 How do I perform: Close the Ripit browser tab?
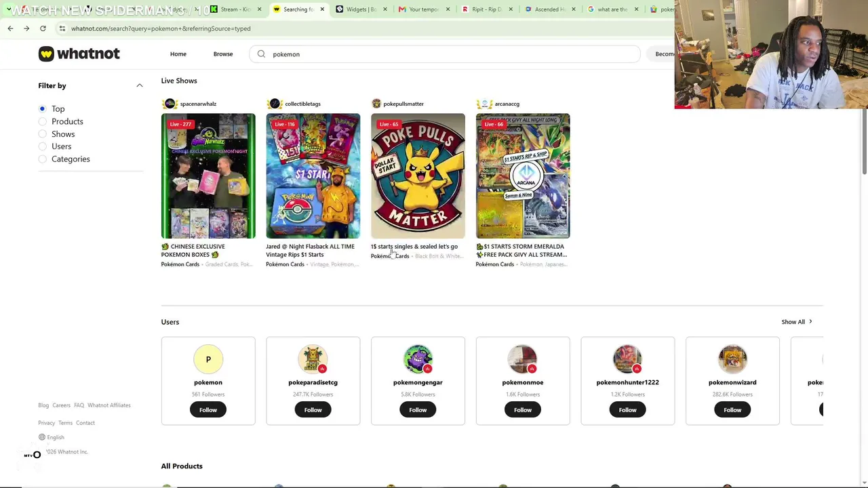tap(511, 9)
